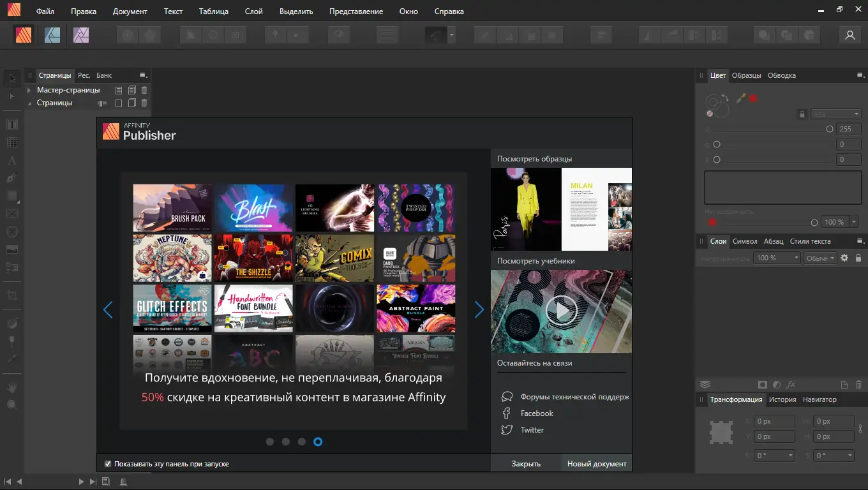The height and width of the screenshot is (490, 868).
Task: Expand the Мастер-страницы tree item
Action: pos(29,90)
